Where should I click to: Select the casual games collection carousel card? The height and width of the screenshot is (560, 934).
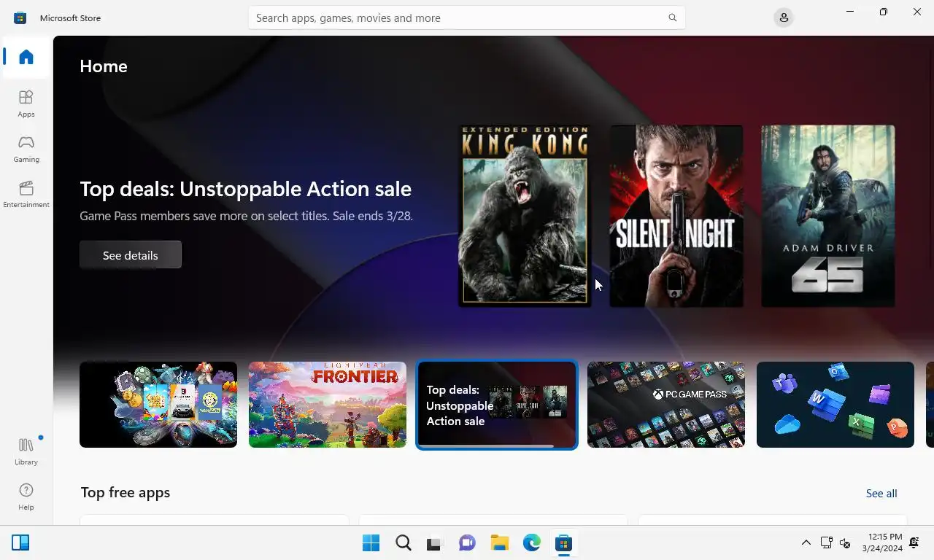coord(158,405)
